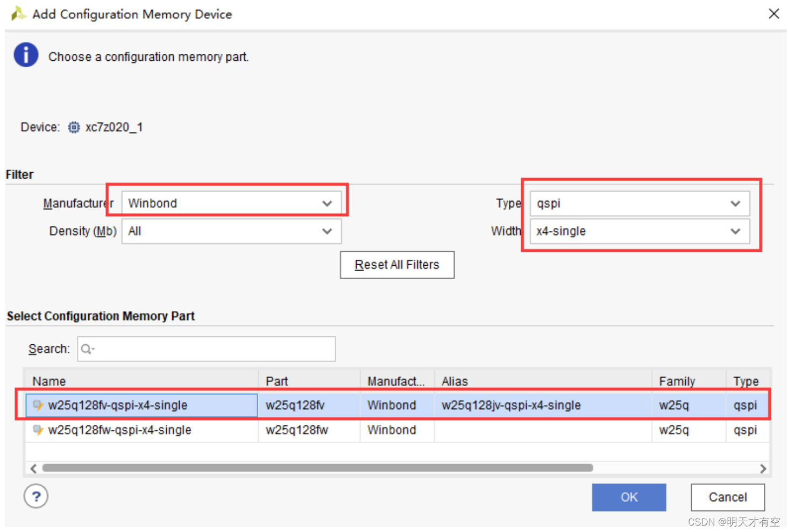
Task: Click the Vivado logo in title bar
Action: pos(18,13)
